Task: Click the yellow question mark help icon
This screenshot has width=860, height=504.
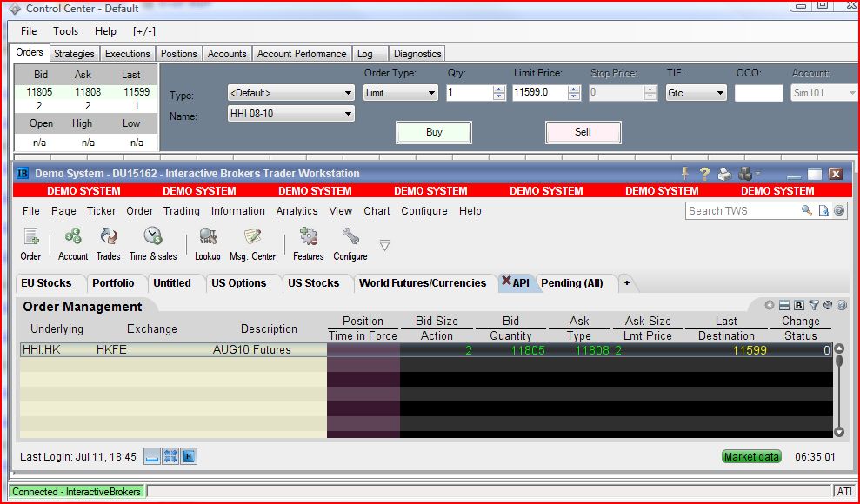Action: [705, 174]
